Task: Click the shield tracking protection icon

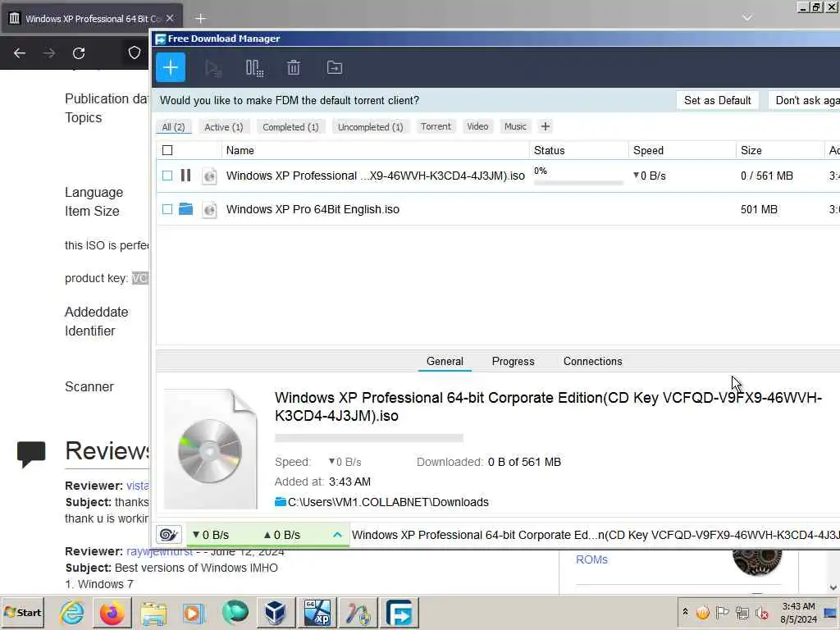Action: (x=134, y=52)
